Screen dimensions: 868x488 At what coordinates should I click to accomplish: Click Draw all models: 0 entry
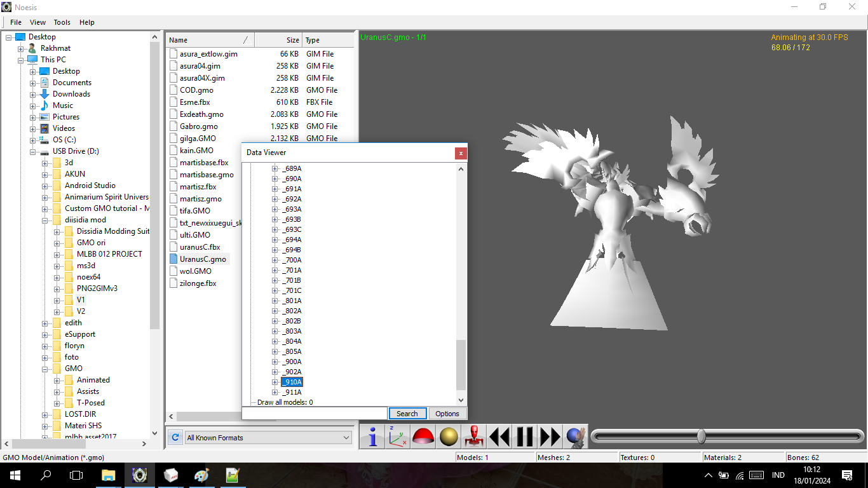tap(285, 402)
